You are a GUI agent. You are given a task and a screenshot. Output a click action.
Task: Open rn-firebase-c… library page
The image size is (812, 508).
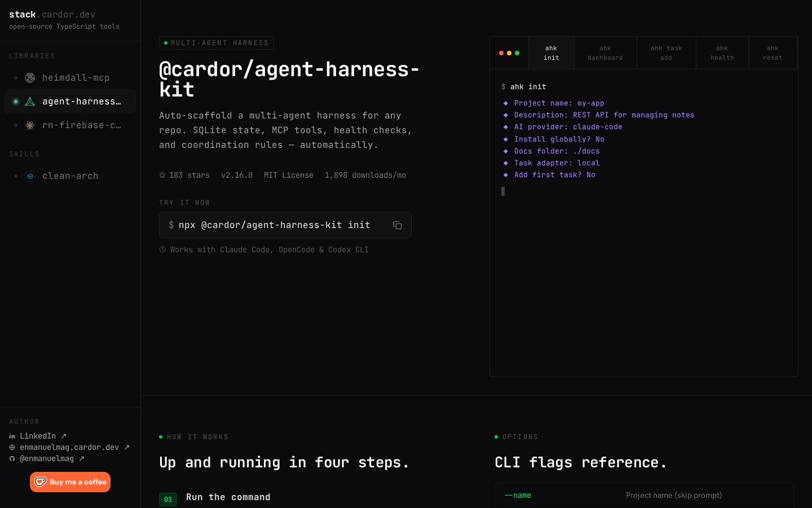pos(70,125)
